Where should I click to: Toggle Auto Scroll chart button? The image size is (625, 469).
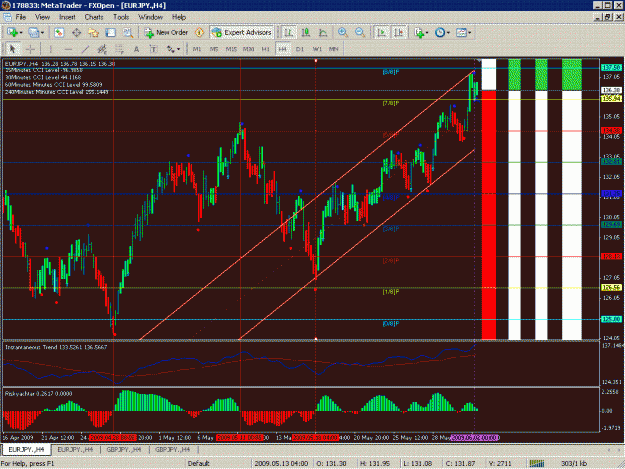tap(381, 33)
